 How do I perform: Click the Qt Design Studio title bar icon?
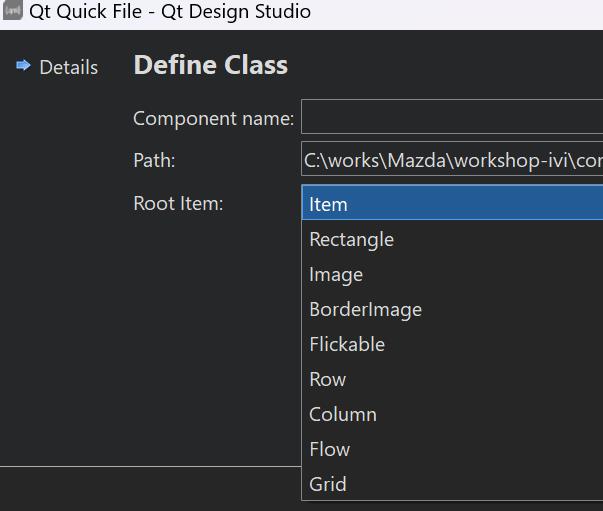13,12
